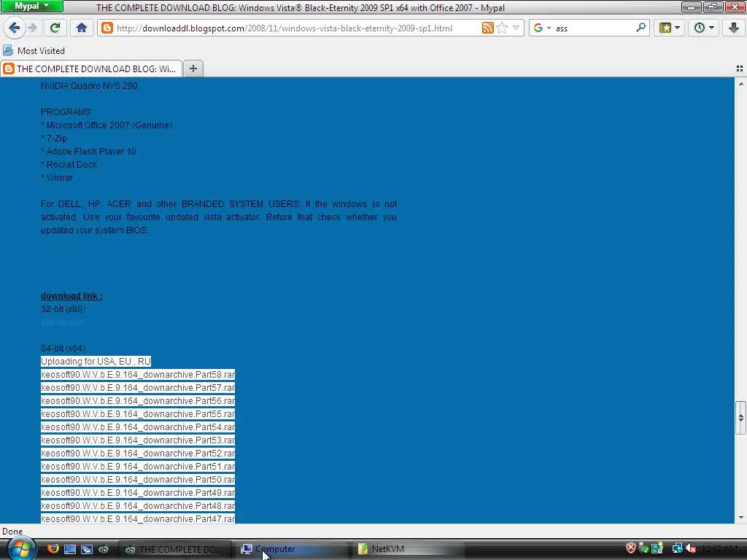Bookmark this page with the star

point(502,28)
